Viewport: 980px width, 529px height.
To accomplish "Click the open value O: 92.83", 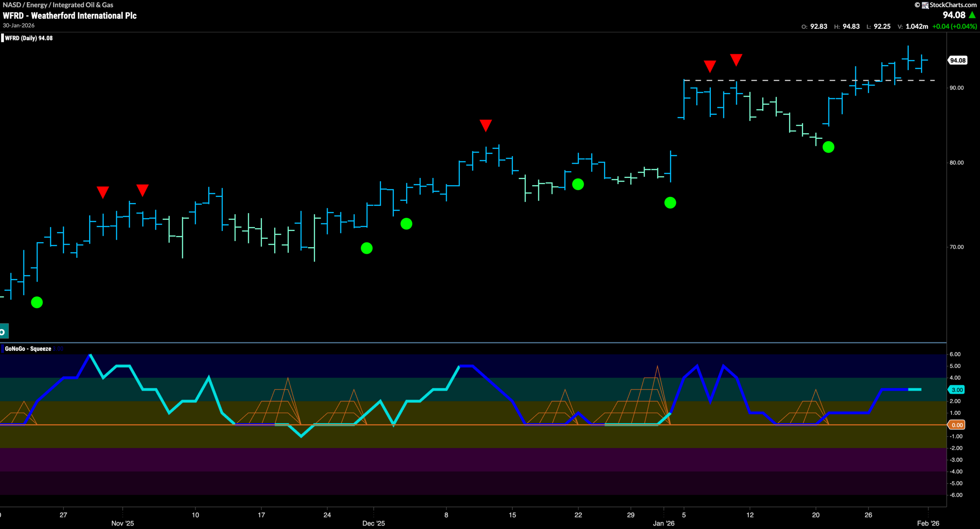I will 814,26.
